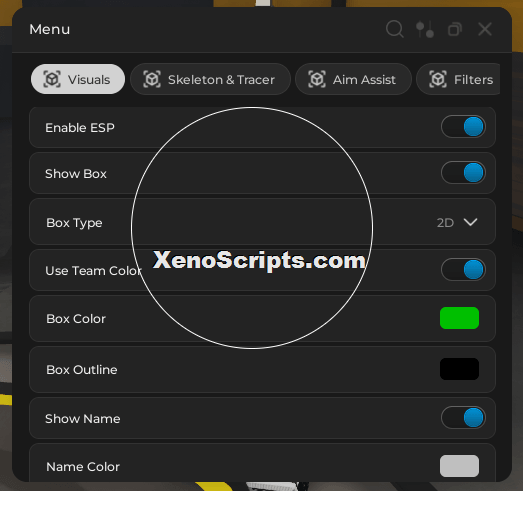Click the Name Color label
This screenshot has width=523, height=521.
83,467
